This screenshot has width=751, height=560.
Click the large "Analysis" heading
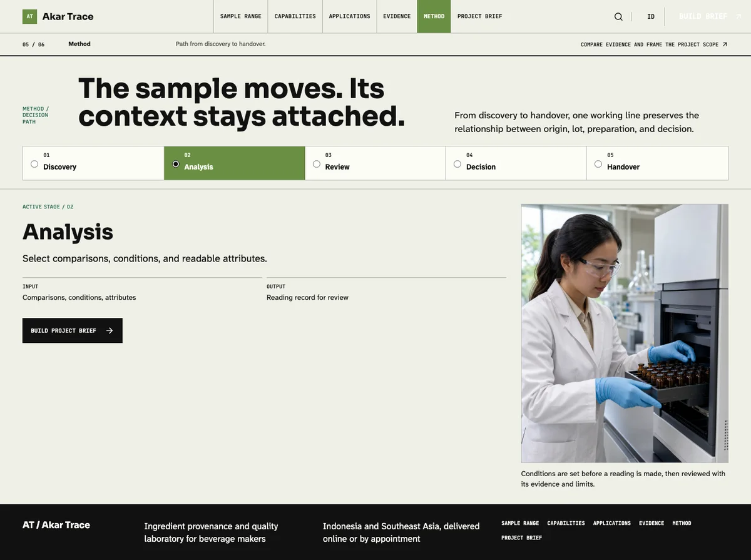68,232
